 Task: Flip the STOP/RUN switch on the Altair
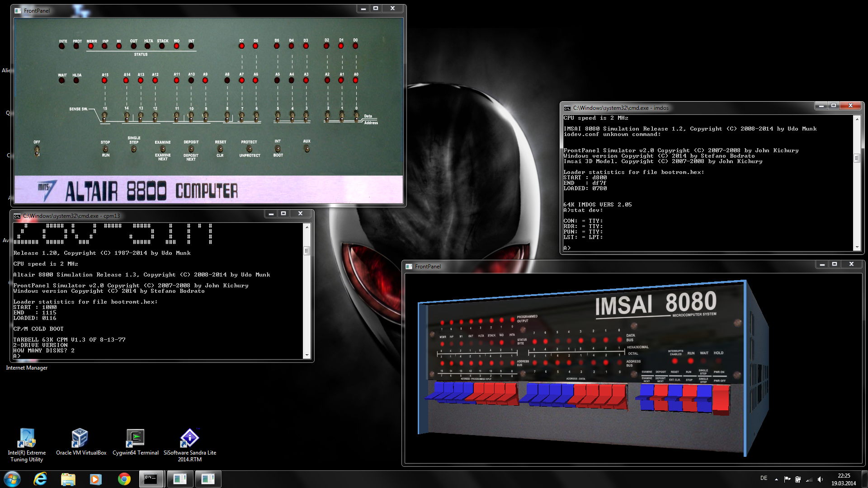105,149
